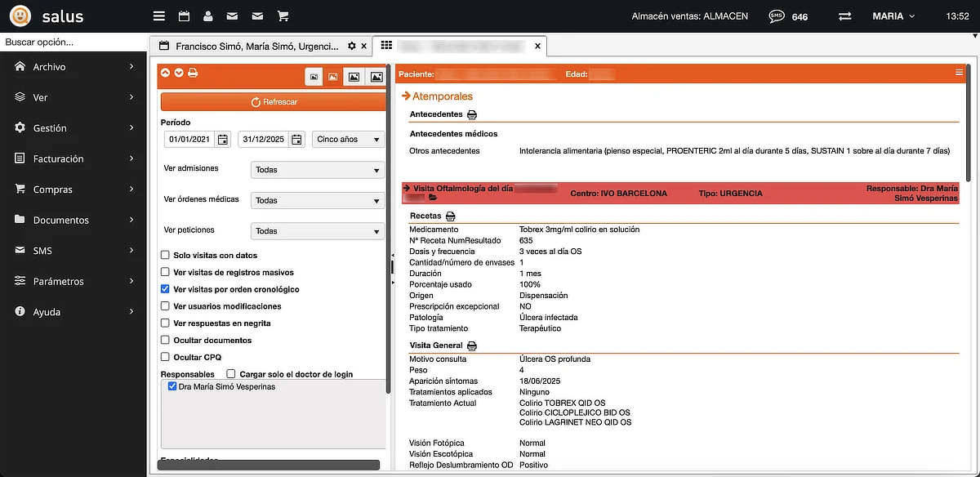Click the orange down-arrow circle icon
The height and width of the screenshot is (477, 980).
click(x=179, y=73)
